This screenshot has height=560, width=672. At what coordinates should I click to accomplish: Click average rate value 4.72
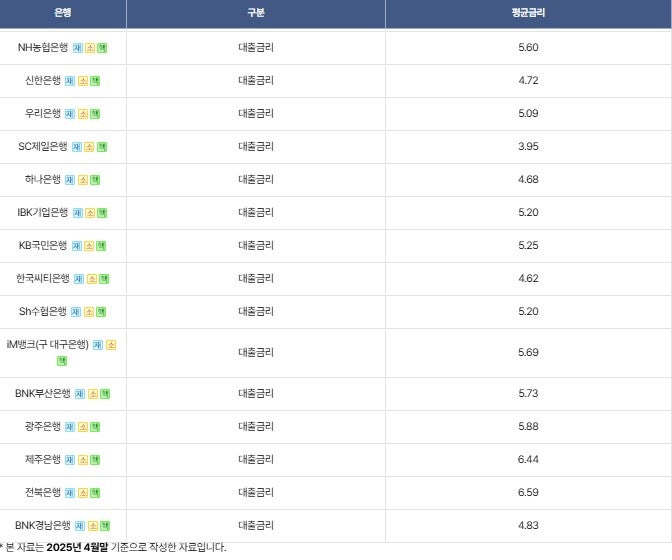pyautogui.click(x=528, y=81)
